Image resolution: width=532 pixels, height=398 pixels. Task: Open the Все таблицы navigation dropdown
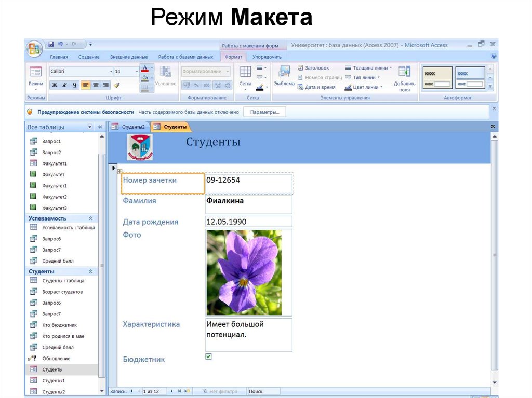[89, 127]
